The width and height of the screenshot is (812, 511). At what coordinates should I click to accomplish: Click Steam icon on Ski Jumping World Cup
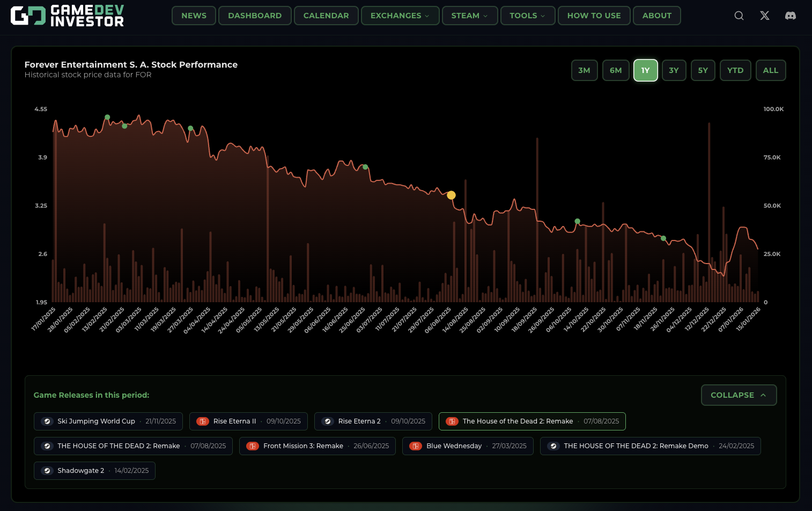click(x=47, y=421)
